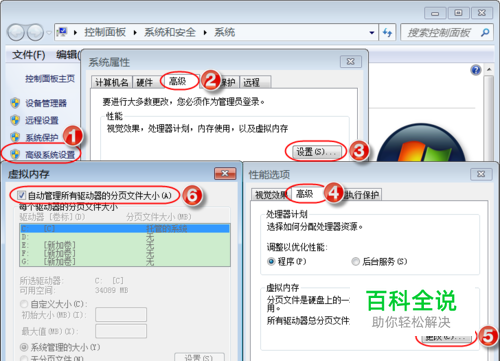Select drive G: [新加卷] row
The image size is (500, 361).
point(125,262)
